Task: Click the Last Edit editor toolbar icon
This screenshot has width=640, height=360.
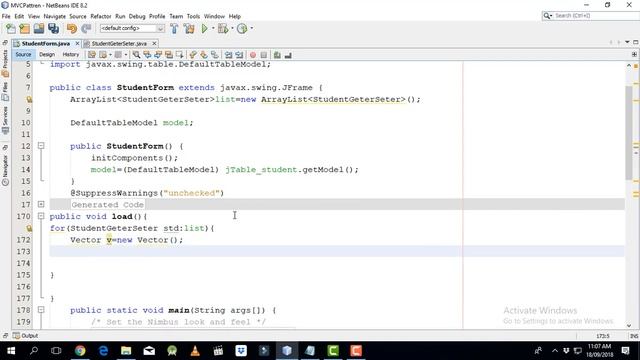Action: click(92, 55)
